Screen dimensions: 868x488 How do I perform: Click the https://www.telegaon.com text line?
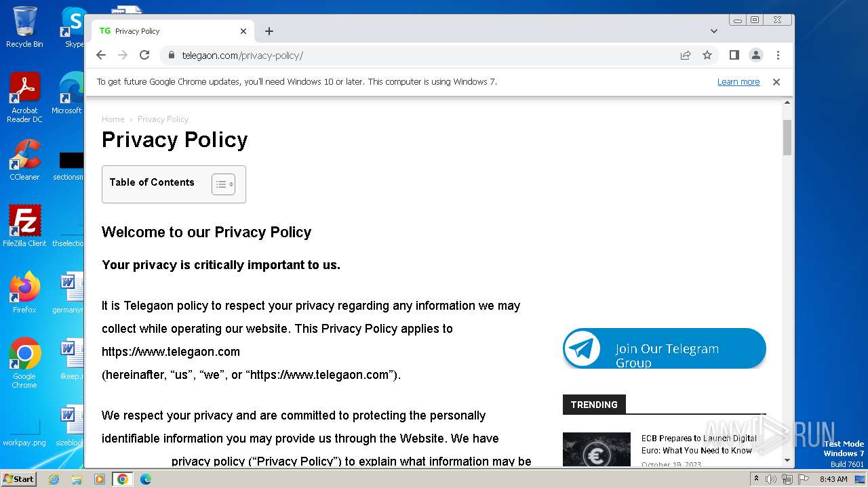coord(171,352)
